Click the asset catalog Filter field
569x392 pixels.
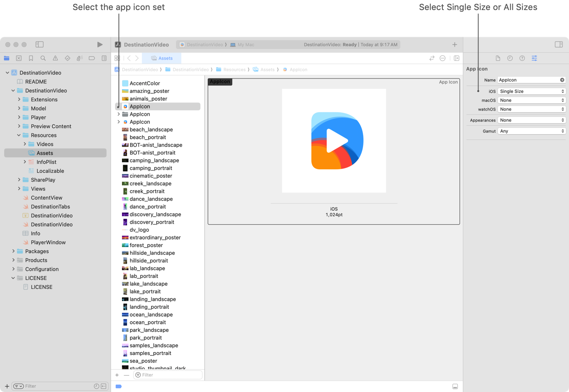(168, 375)
